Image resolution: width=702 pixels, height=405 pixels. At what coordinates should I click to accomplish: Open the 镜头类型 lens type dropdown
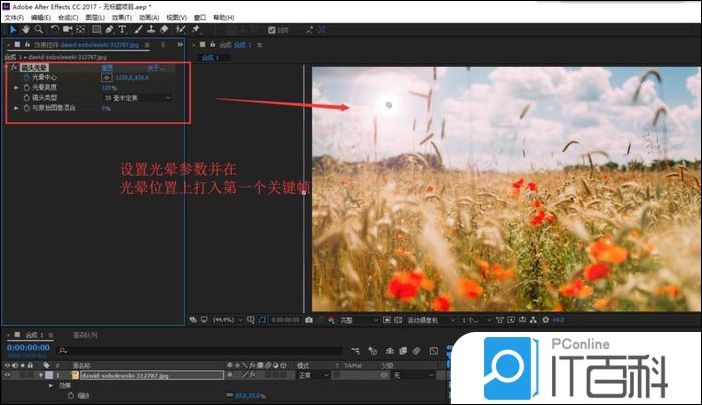point(137,98)
